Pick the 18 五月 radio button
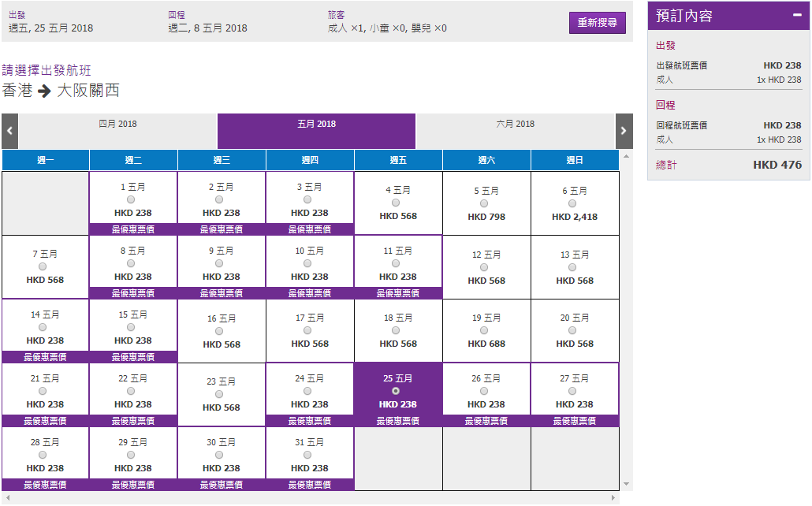 tap(396, 330)
